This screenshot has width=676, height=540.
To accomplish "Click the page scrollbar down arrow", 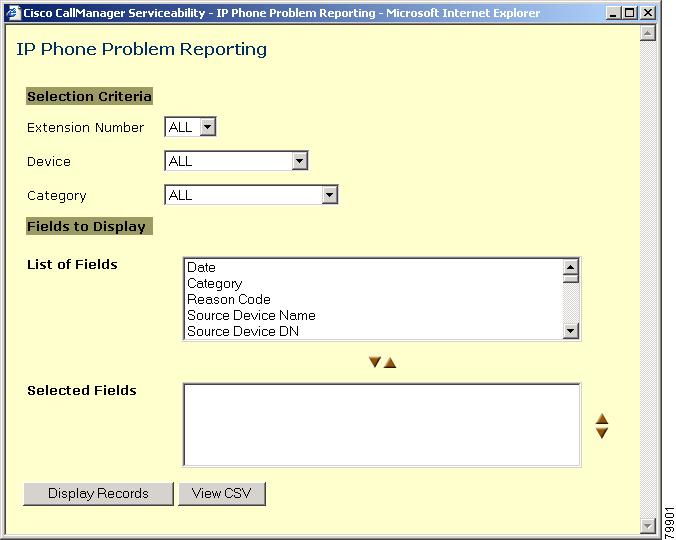I will [648, 525].
